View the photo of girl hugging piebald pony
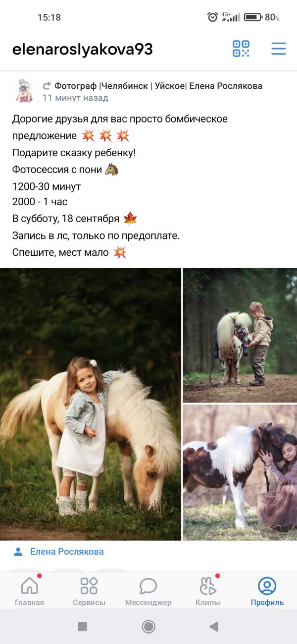The height and width of the screenshot is (644, 297). 240,472
